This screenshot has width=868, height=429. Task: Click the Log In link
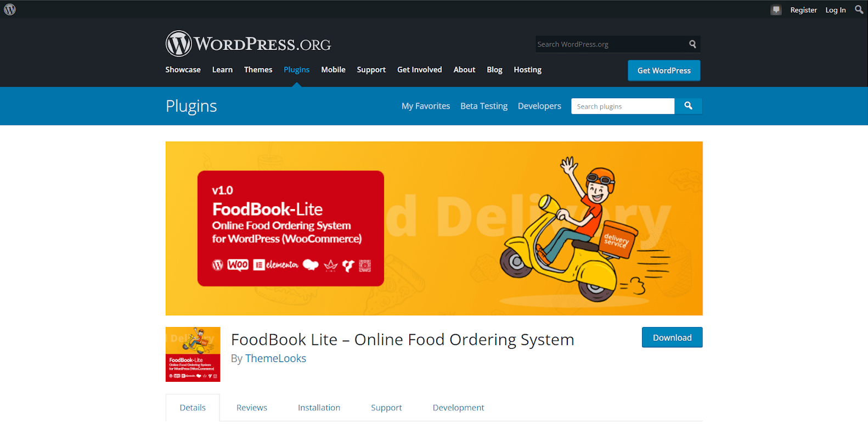(x=836, y=10)
